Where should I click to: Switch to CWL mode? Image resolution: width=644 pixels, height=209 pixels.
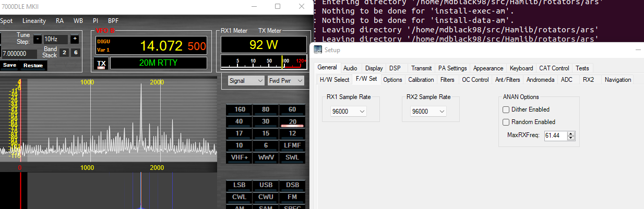click(239, 198)
